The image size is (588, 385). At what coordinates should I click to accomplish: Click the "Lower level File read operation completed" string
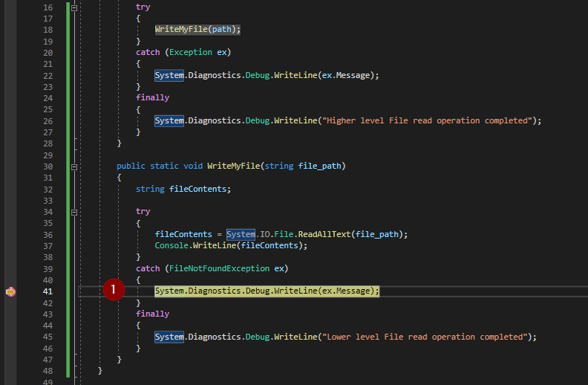(x=425, y=337)
